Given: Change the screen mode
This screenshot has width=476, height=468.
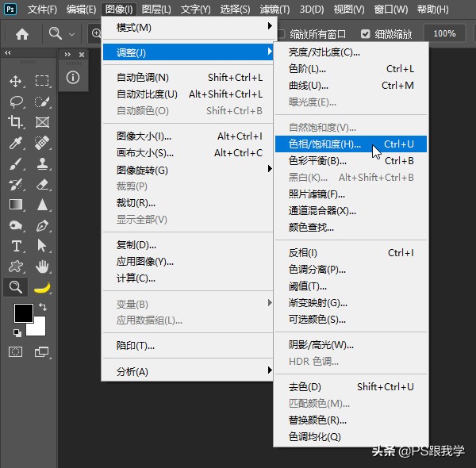Looking at the screenshot, I should click(42, 352).
